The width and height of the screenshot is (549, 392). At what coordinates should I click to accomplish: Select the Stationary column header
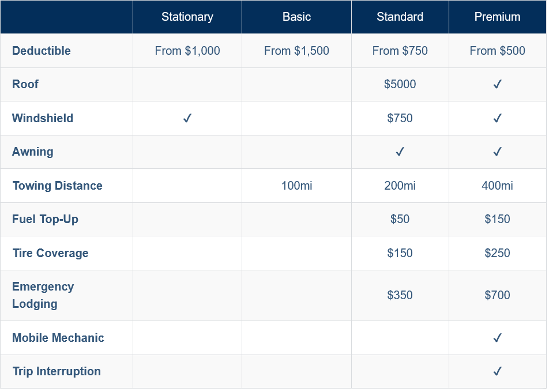pyautogui.click(x=187, y=17)
